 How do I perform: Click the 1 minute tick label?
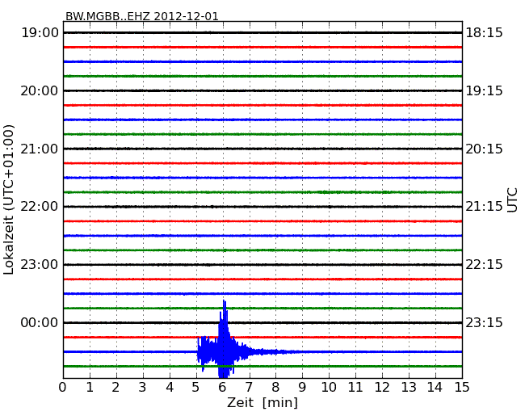point(90,387)
